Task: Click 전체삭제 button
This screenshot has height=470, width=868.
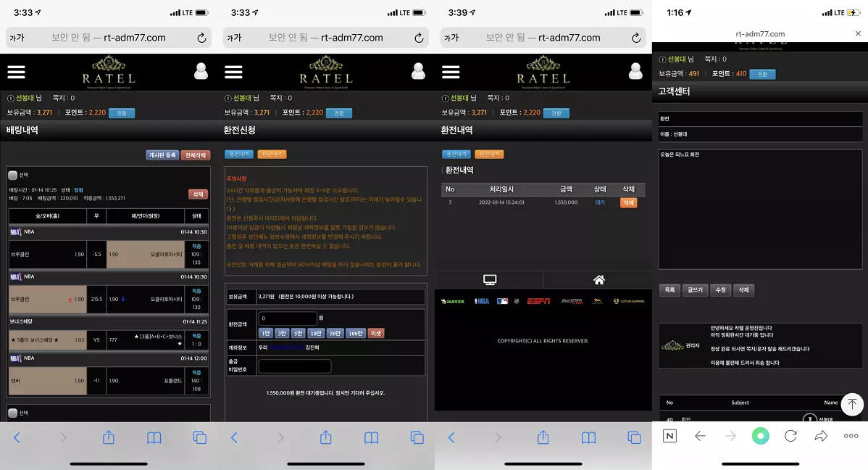Action: click(x=196, y=155)
